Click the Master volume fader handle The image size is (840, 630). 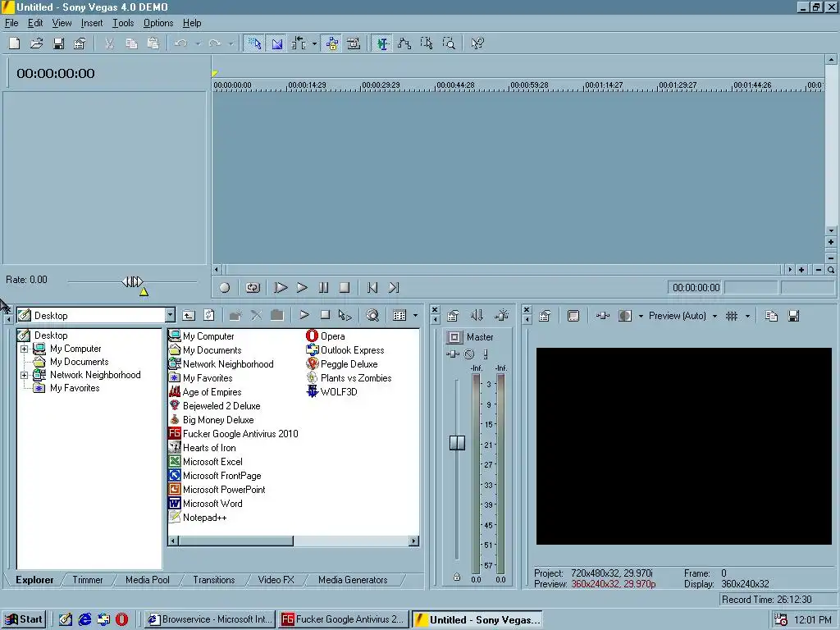(x=457, y=442)
